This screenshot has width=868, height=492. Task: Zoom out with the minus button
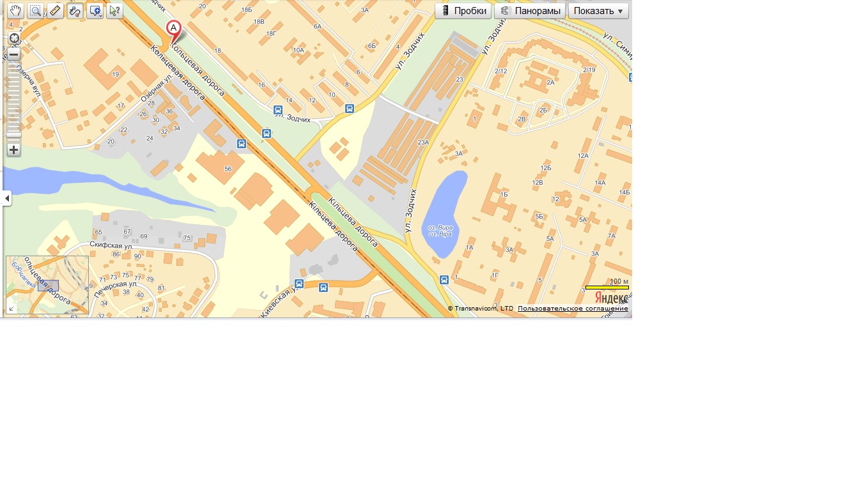(x=14, y=54)
